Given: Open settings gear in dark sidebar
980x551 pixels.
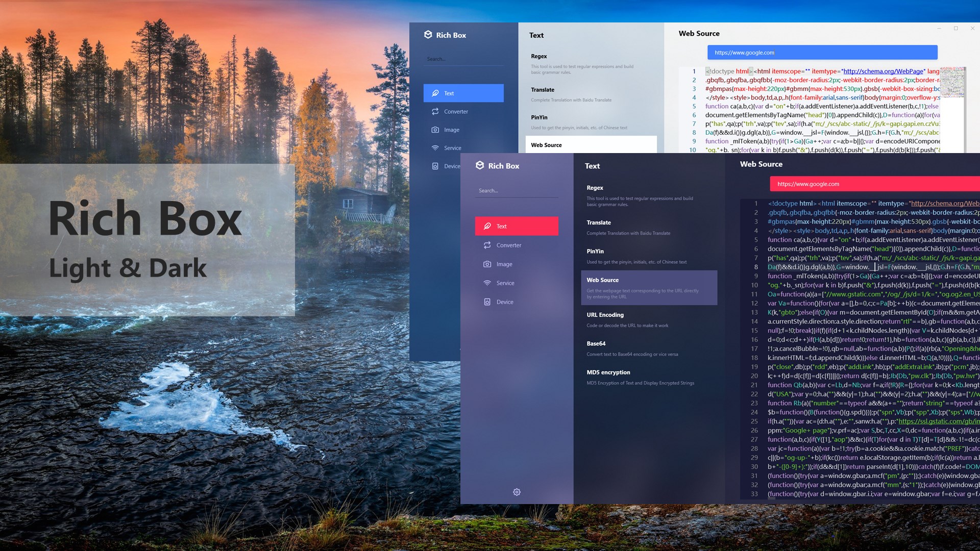Looking at the screenshot, I should pyautogui.click(x=517, y=492).
